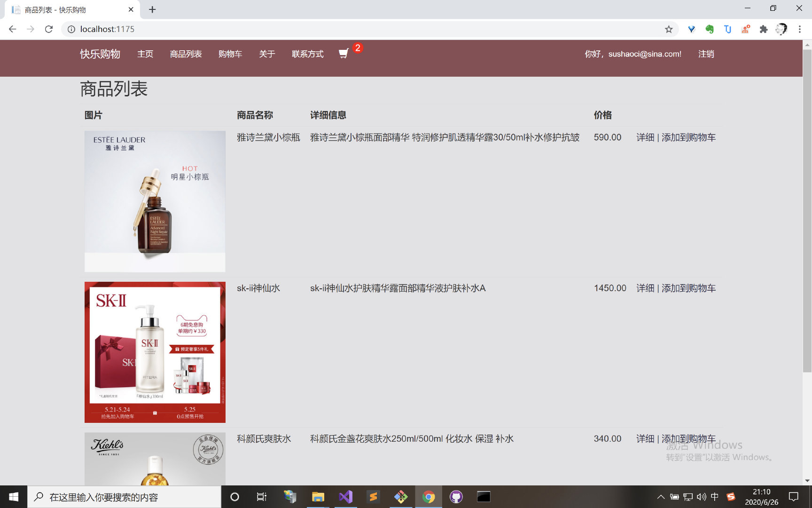Open the shopping cart icon in navbar
812x508 pixels.
pyautogui.click(x=344, y=54)
